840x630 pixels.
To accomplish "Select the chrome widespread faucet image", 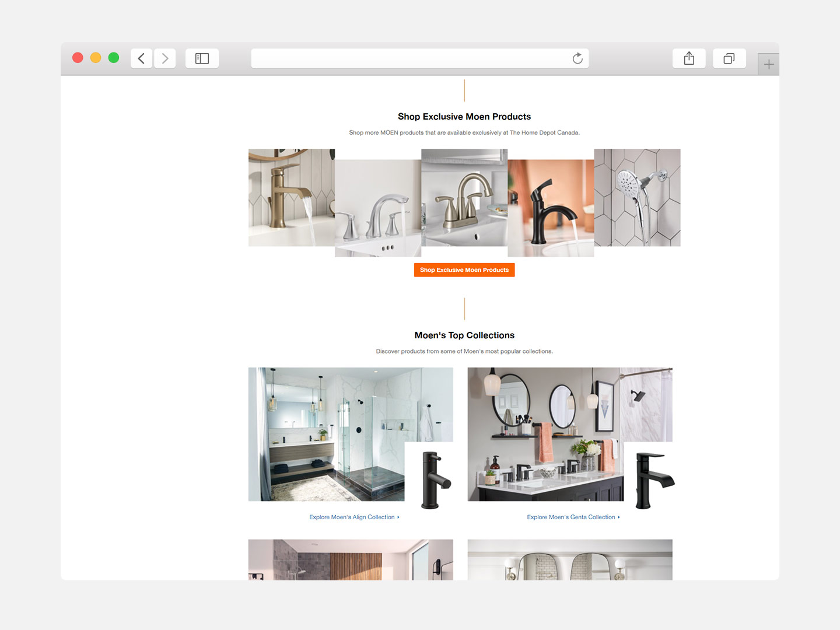I will click(377, 207).
